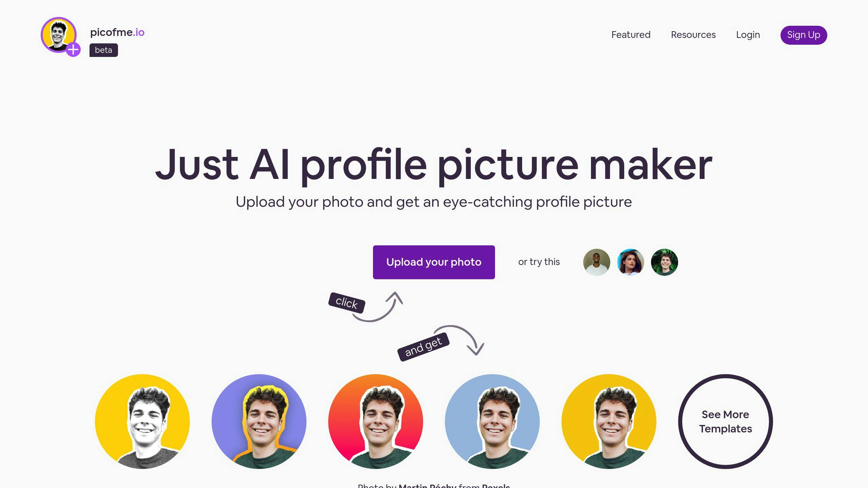Click the Upload your photo button
The width and height of the screenshot is (868, 488).
(x=434, y=262)
